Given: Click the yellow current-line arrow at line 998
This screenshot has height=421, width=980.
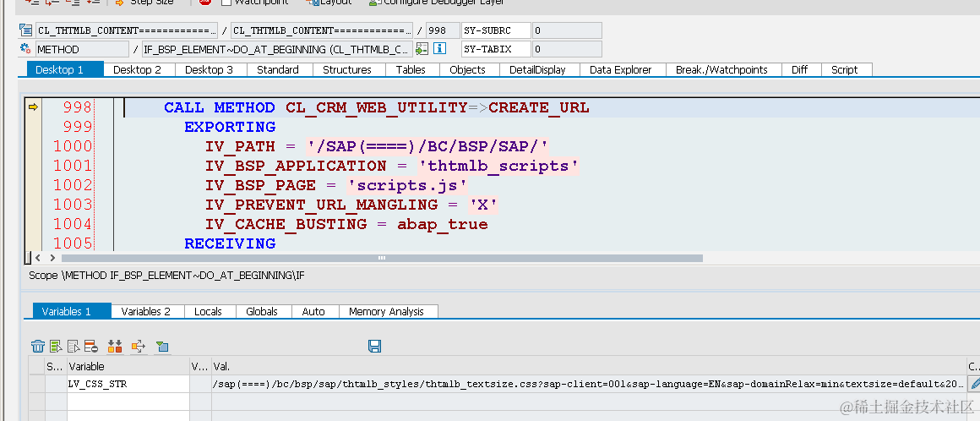Looking at the screenshot, I should click(33, 107).
